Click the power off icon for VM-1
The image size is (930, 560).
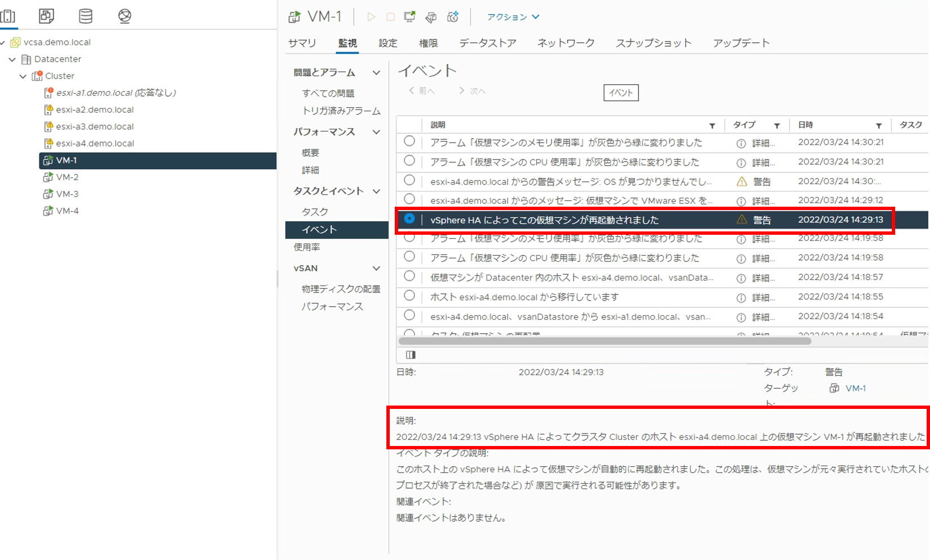[x=390, y=17]
